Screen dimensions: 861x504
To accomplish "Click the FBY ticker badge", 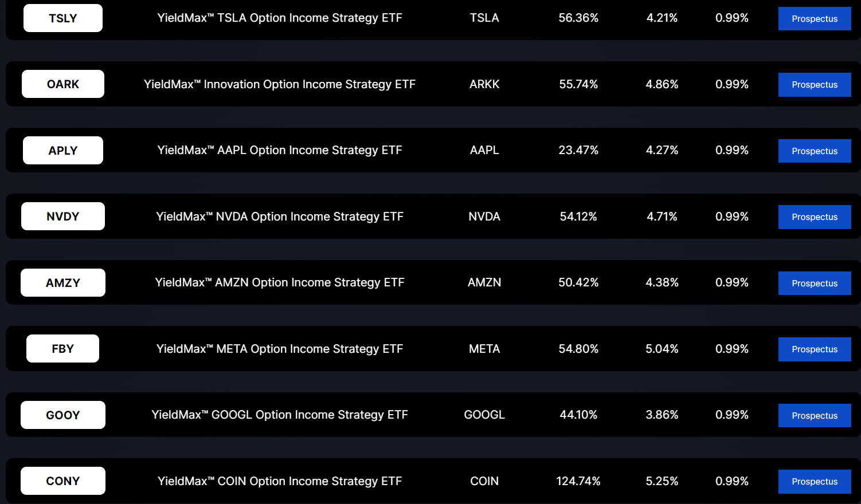I will coord(62,348).
